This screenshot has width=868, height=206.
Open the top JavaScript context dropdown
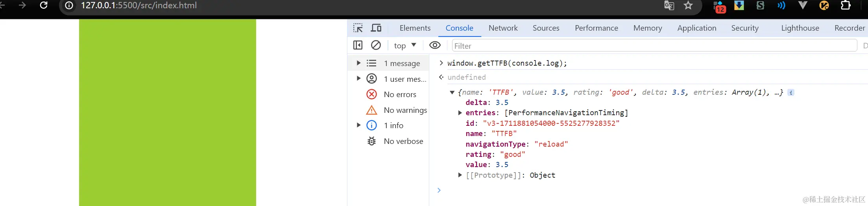(405, 46)
